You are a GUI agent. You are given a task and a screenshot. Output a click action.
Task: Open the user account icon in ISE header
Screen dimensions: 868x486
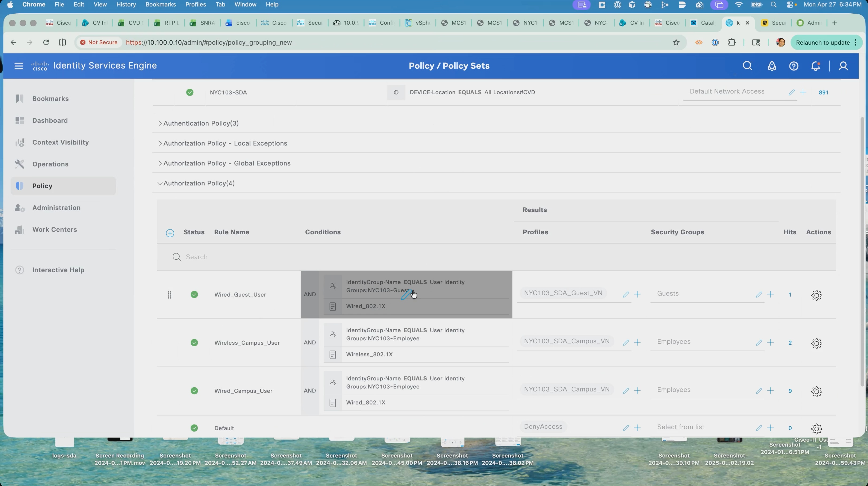tap(843, 66)
